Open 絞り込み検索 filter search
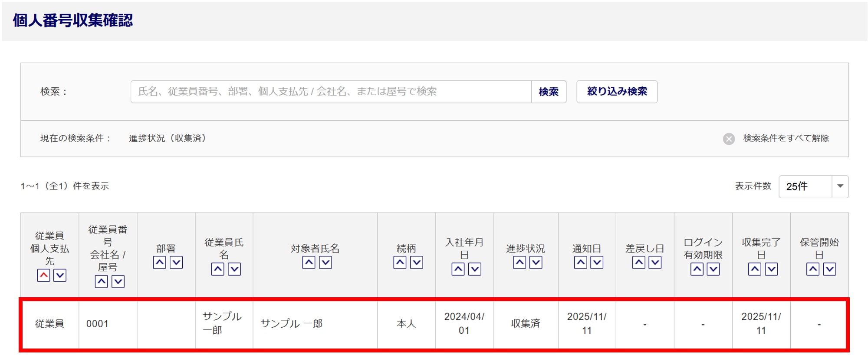The width and height of the screenshot is (868, 362). (617, 92)
